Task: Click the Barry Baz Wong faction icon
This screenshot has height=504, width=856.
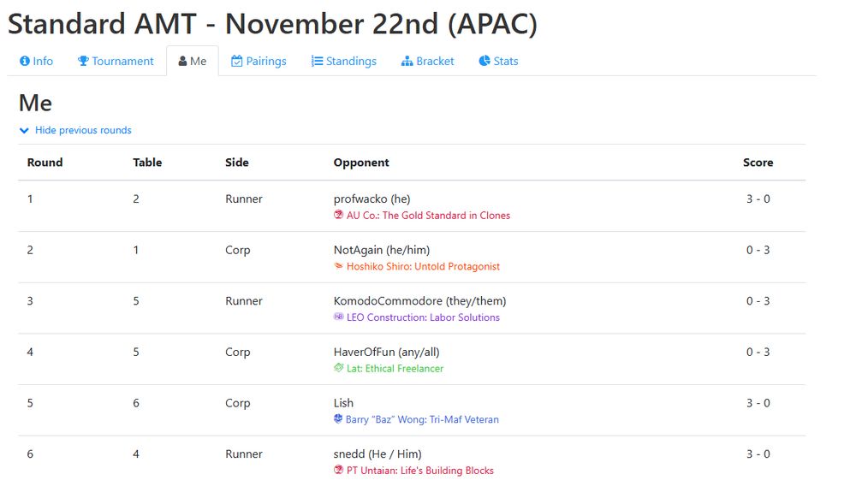Action: (338, 419)
